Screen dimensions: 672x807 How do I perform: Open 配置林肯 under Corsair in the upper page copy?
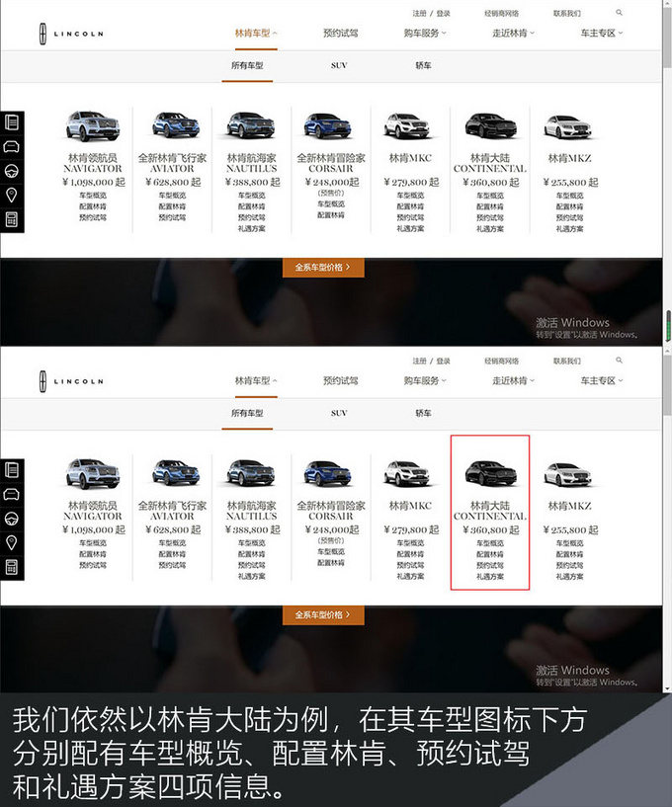(x=331, y=215)
